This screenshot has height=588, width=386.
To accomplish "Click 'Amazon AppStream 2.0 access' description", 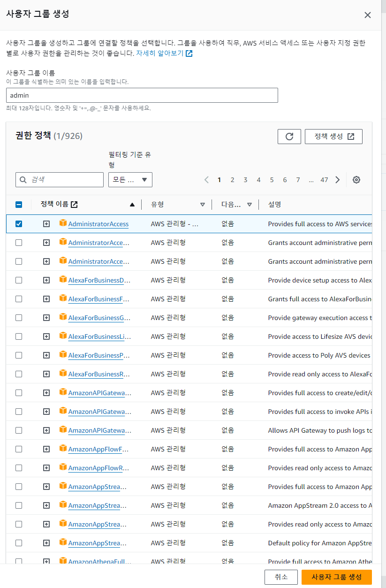I will coord(320,505).
